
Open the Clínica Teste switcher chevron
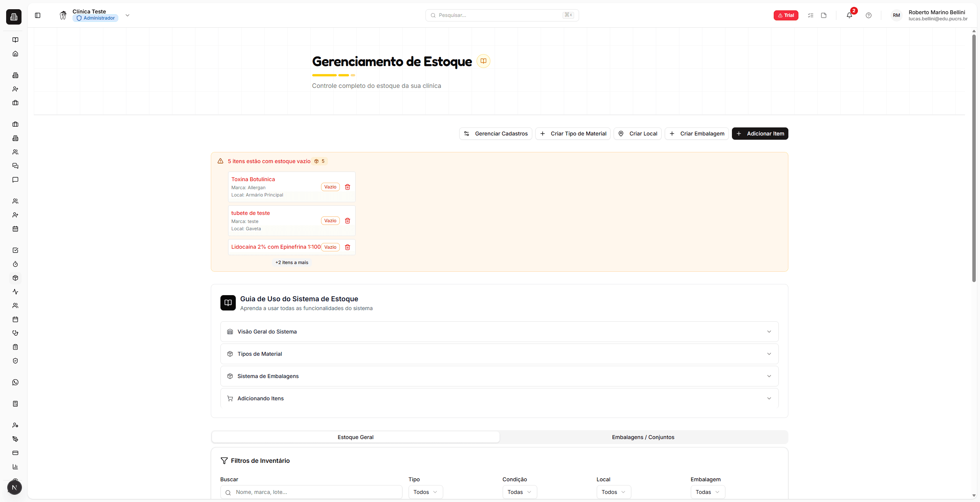pyautogui.click(x=127, y=15)
